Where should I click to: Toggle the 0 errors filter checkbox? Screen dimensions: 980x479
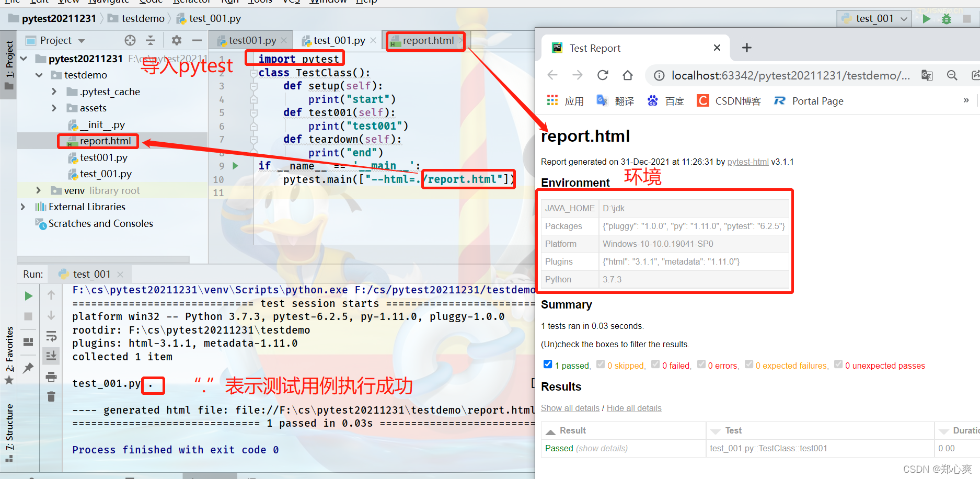click(x=701, y=364)
